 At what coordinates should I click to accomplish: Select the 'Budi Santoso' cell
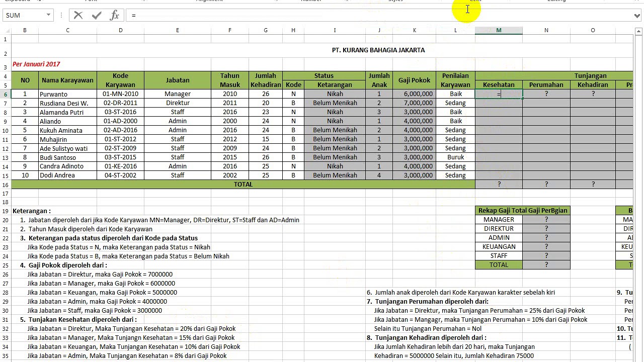coord(67,157)
